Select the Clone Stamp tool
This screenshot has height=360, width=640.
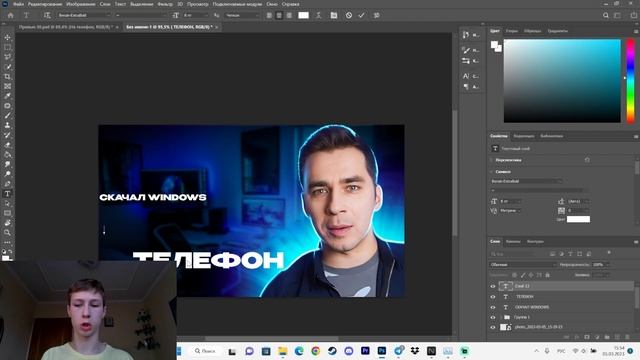pyautogui.click(x=7, y=125)
